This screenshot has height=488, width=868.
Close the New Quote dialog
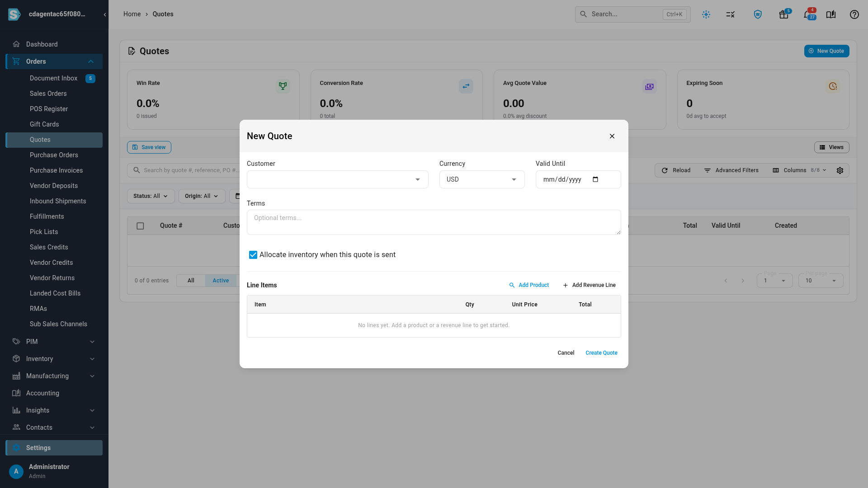point(612,136)
